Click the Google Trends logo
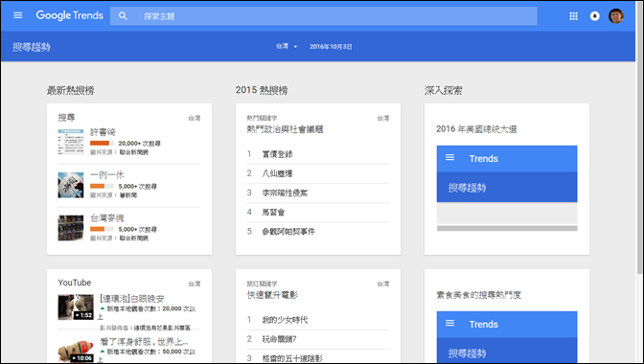The height and width of the screenshot is (364, 644). [69, 15]
